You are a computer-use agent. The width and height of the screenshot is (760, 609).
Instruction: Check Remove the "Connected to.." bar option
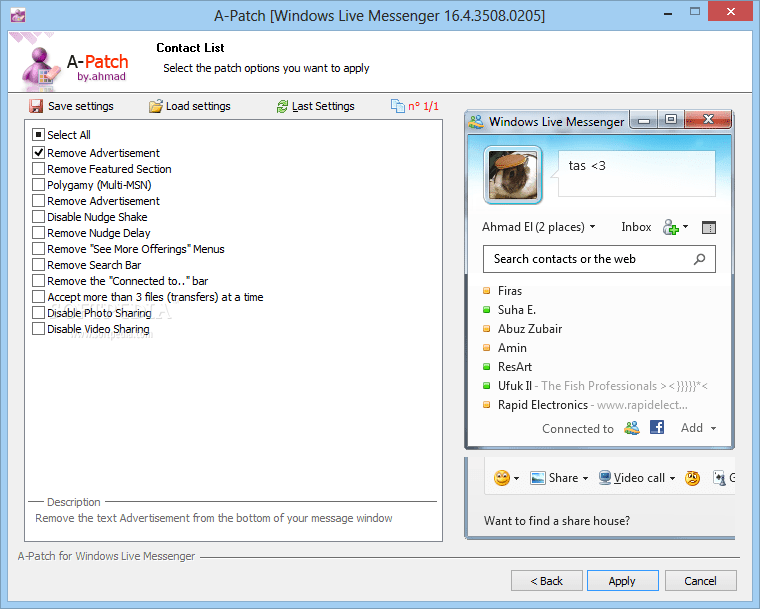[x=39, y=281]
